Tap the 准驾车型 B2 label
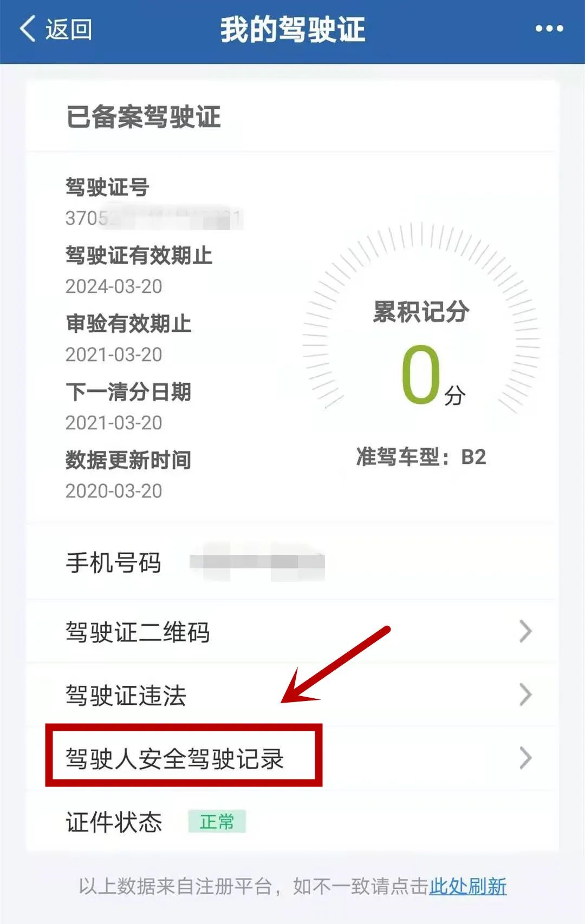 click(x=421, y=457)
